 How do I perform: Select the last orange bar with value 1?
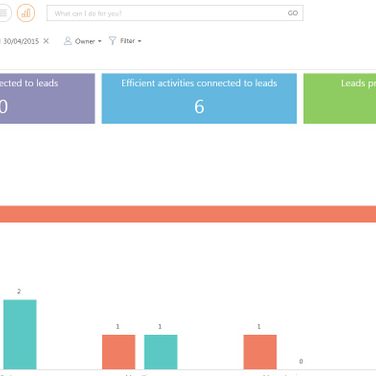pos(260,352)
